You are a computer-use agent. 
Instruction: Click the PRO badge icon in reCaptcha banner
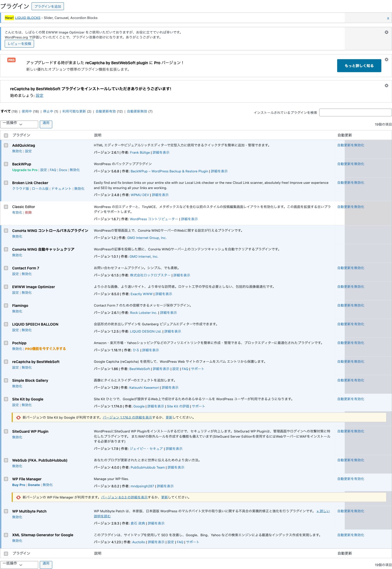point(11,60)
